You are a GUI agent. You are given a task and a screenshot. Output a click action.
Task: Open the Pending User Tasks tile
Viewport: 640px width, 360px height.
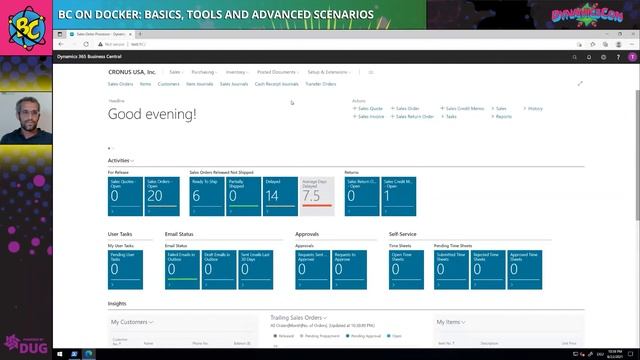[x=125, y=270]
